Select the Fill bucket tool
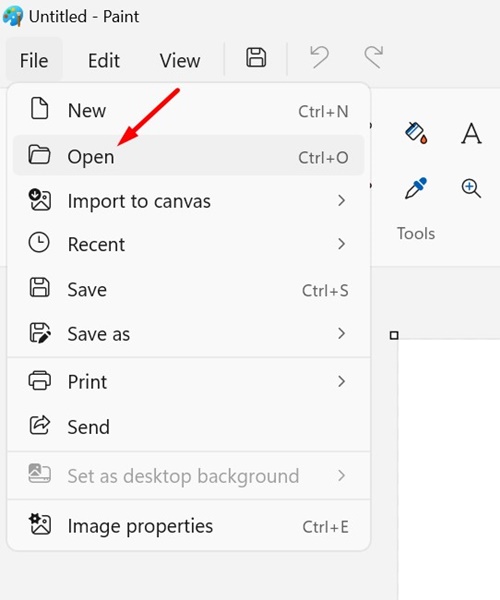500x600 pixels. pyautogui.click(x=416, y=133)
